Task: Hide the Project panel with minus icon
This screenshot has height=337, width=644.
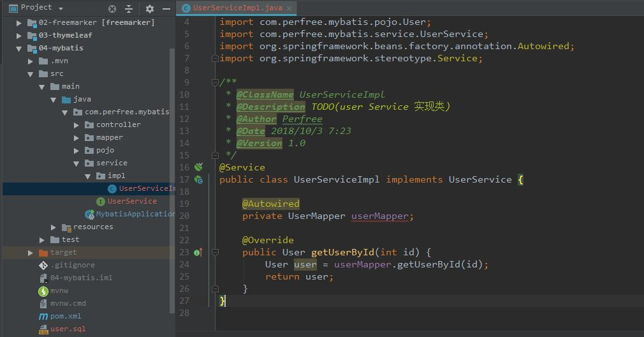Action: point(166,9)
